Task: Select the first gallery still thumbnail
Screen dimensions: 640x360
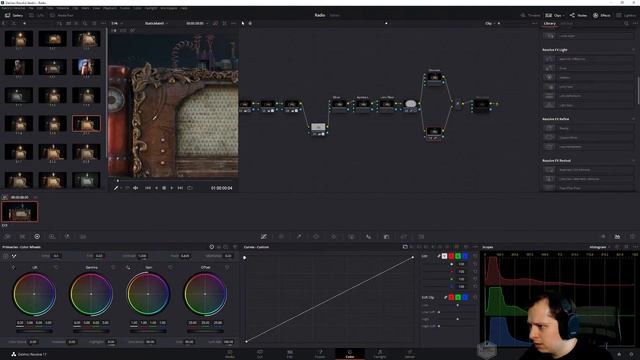Action: tap(19, 39)
